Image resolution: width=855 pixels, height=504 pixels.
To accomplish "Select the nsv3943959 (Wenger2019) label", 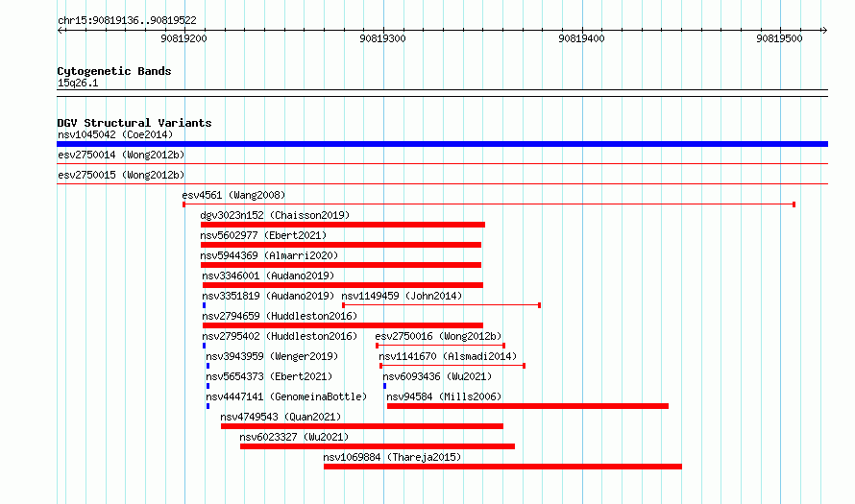I will [272, 356].
